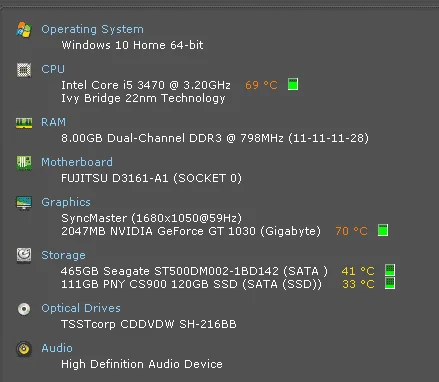Open the Graphics section link
Screen dimensions: 439x382
pyautogui.click(x=66, y=202)
